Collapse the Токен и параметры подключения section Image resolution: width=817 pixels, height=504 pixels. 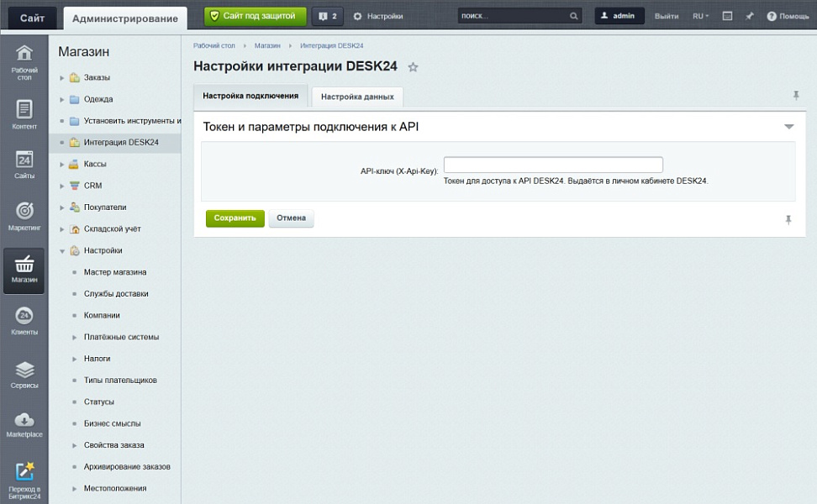[788, 127]
